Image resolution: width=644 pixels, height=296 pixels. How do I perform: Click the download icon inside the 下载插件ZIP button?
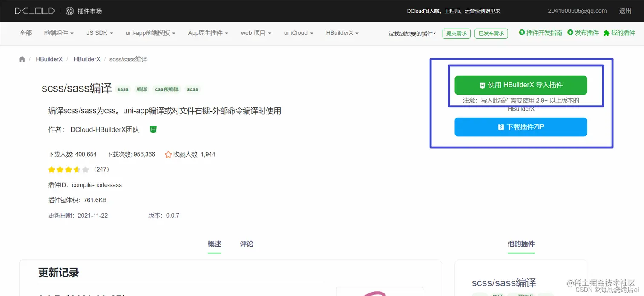(x=501, y=127)
